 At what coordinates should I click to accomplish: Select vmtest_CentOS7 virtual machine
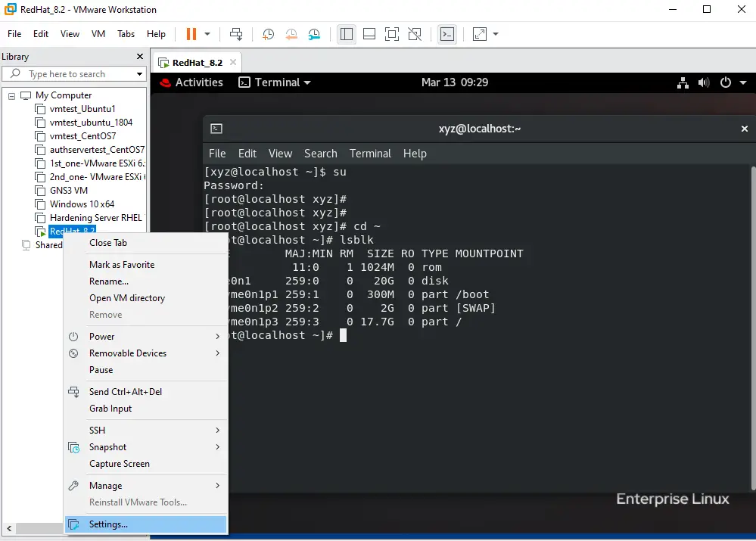[82, 136]
